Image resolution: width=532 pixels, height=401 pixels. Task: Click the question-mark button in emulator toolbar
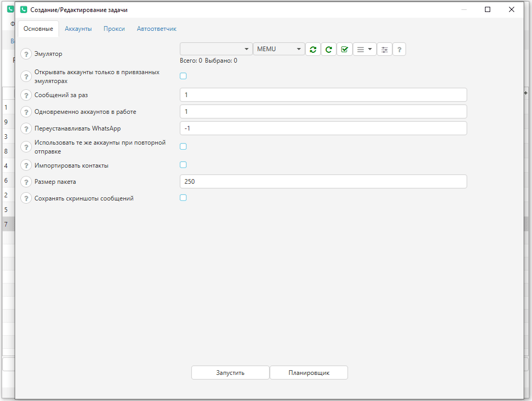(x=399, y=50)
